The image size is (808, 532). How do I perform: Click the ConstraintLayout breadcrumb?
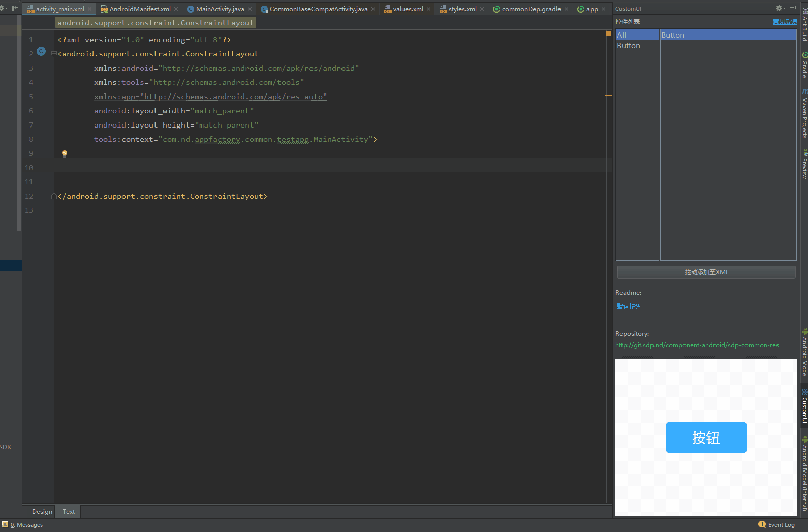(156, 23)
